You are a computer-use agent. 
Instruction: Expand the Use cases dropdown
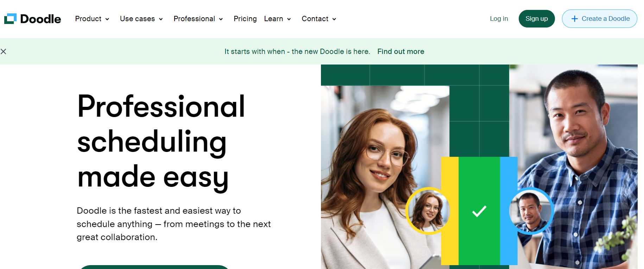click(141, 19)
